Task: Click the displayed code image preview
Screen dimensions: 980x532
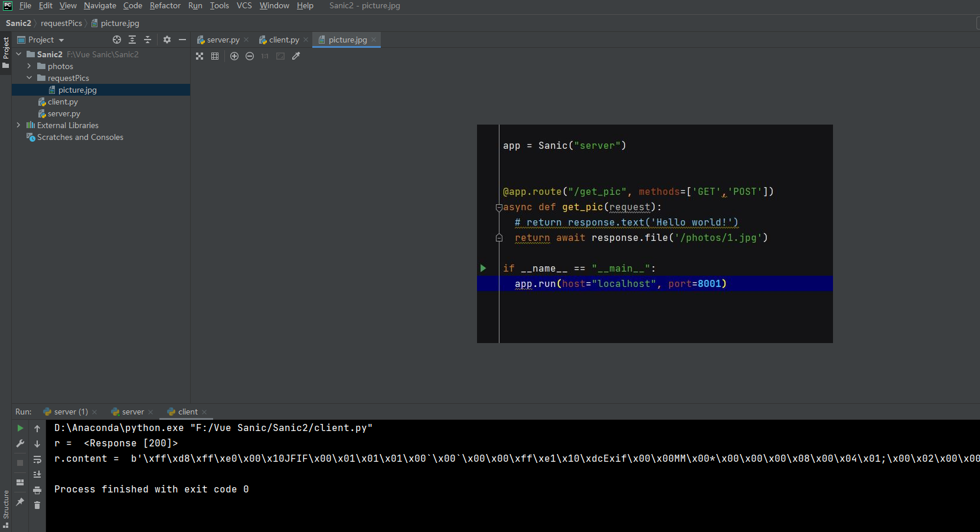Action: click(655, 234)
